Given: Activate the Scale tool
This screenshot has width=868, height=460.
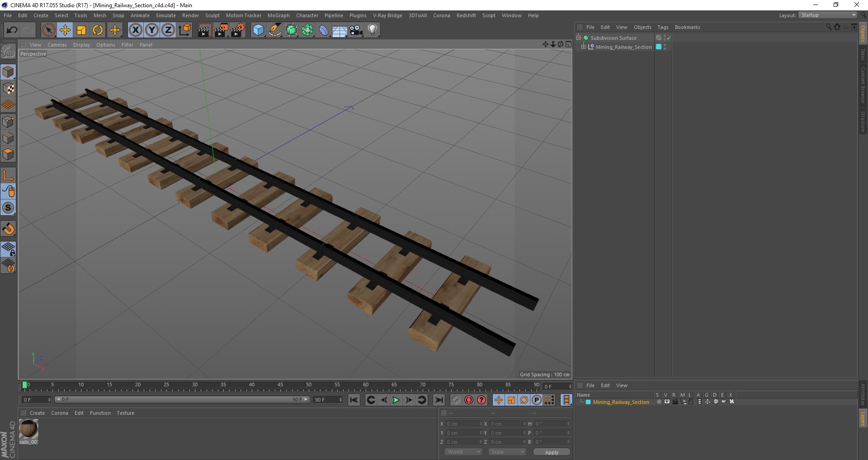Looking at the screenshot, I should [81, 30].
